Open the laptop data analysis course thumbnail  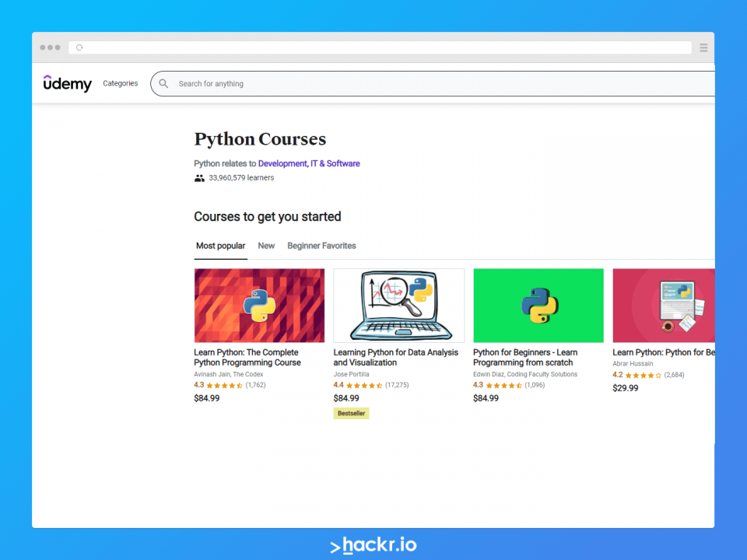pos(398,305)
